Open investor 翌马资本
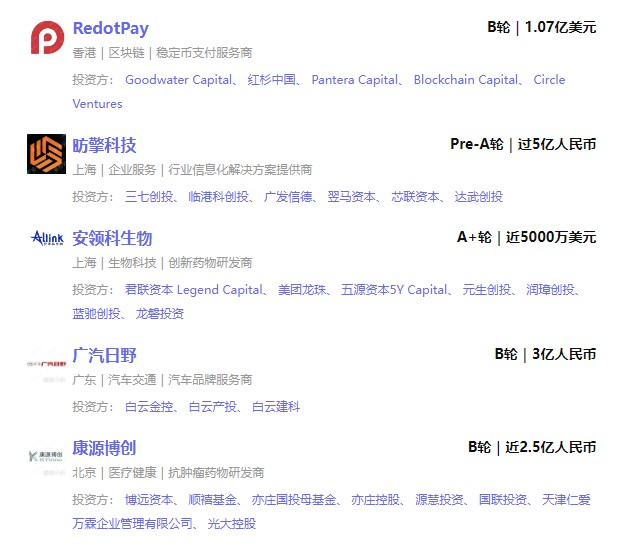Viewport: 642px width, 557px height. [x=351, y=197]
